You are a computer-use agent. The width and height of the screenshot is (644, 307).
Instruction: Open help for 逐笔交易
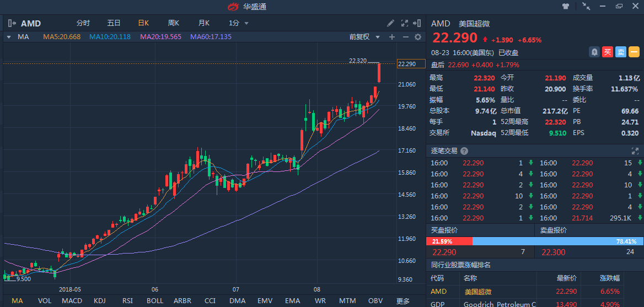(464, 151)
